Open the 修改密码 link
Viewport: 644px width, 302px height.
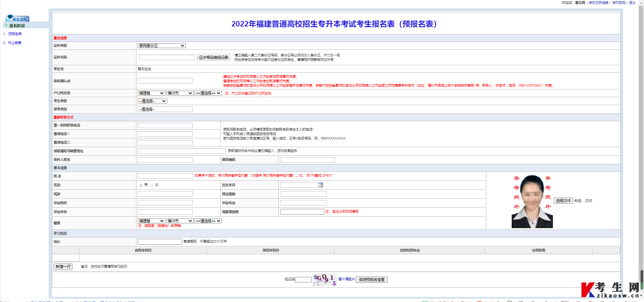619,3
